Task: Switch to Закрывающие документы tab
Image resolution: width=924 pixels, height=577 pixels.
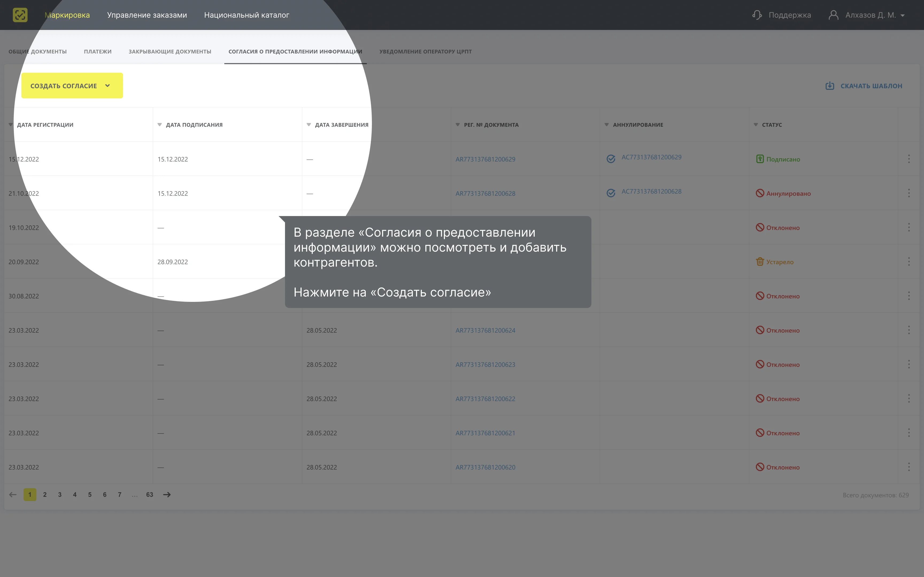Action: 170,52
